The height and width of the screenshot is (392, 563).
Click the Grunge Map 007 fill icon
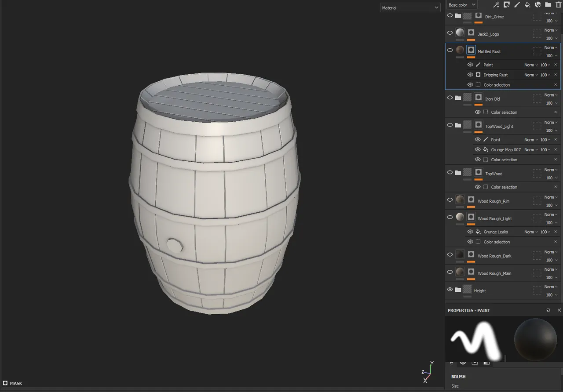486,149
